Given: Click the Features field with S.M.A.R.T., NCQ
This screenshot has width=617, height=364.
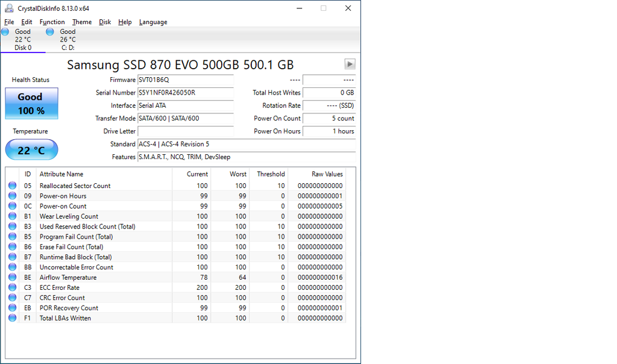Looking at the screenshot, I should pos(246,157).
